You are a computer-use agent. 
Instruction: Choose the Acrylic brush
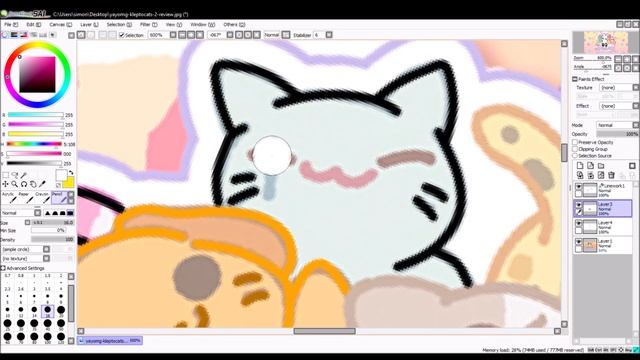pos(9,198)
